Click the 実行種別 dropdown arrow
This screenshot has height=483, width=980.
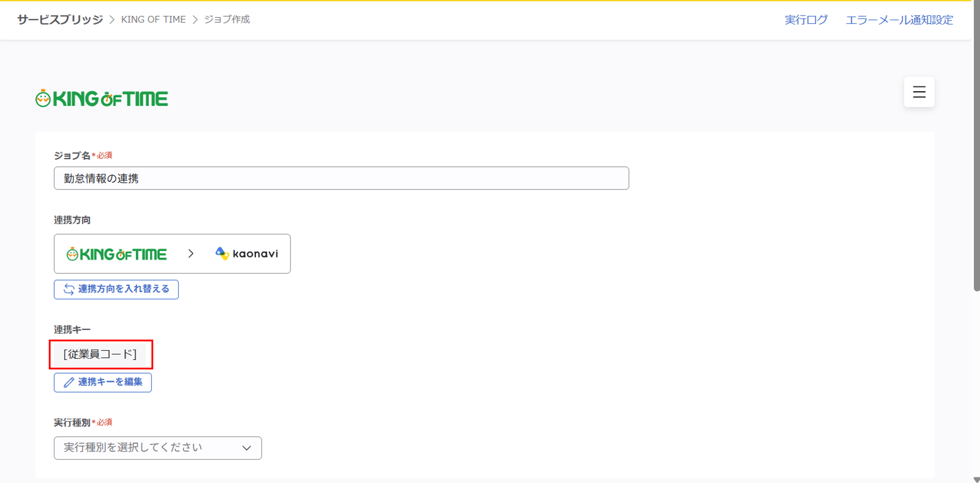click(247, 448)
